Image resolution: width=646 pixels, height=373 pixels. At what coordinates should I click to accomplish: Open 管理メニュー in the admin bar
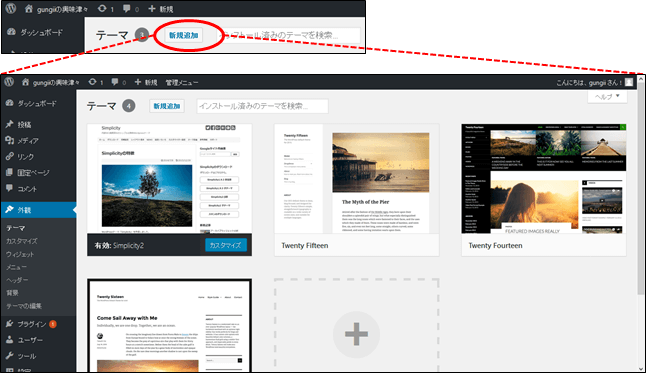[x=182, y=82]
